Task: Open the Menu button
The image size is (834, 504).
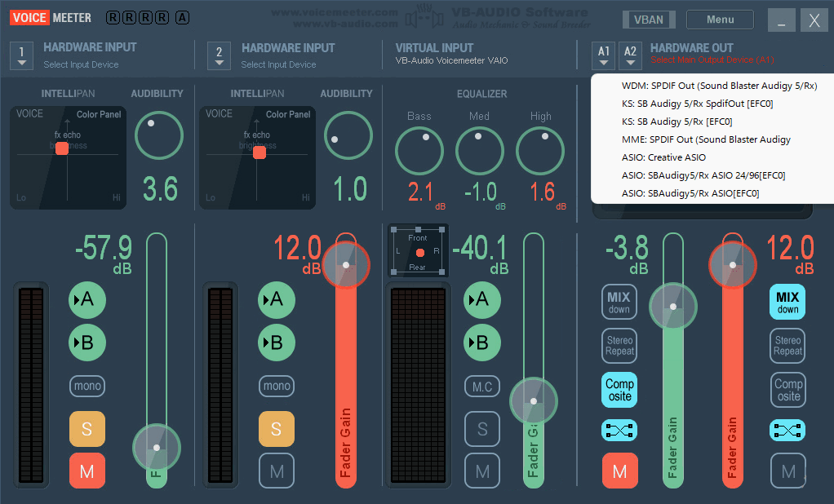Action: tap(721, 20)
